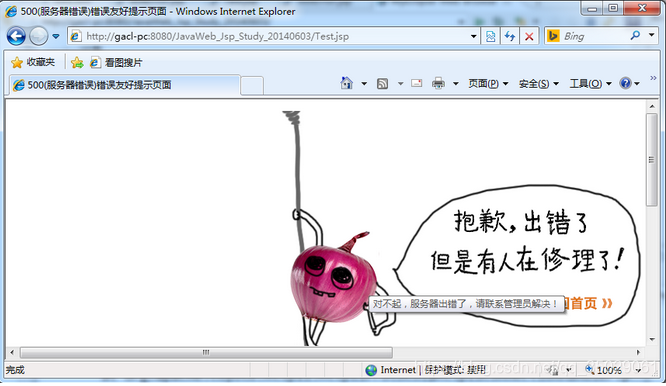Expand the feeds dropdown arrow
This screenshot has height=386, width=666.
pos(400,84)
